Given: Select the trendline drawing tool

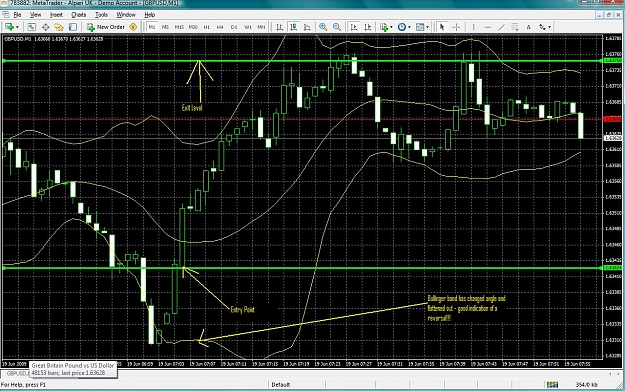Looking at the screenshot, I should 501,27.
